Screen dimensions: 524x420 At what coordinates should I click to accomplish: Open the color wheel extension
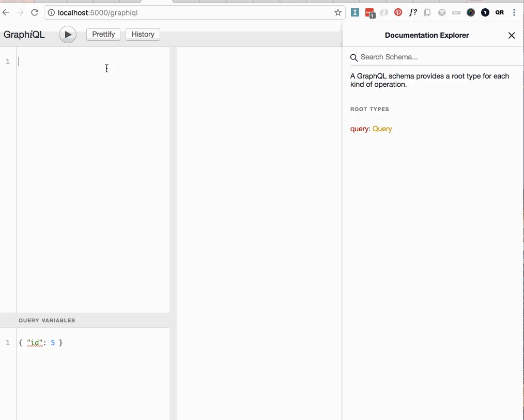point(471,13)
